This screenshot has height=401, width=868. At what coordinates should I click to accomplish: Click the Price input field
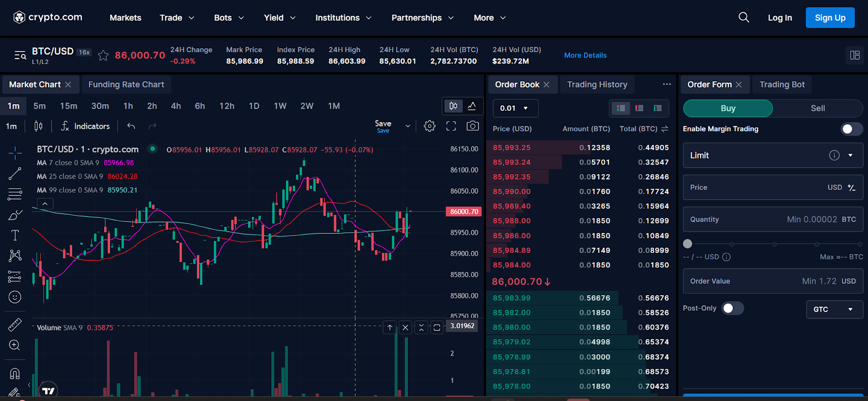[x=773, y=187]
